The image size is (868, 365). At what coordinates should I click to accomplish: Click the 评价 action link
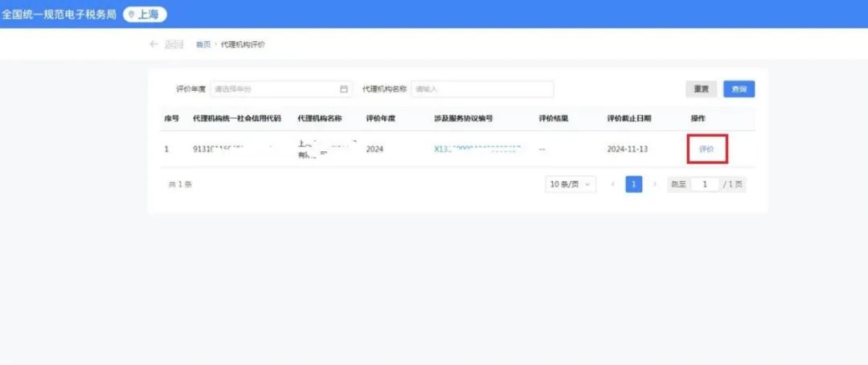707,150
